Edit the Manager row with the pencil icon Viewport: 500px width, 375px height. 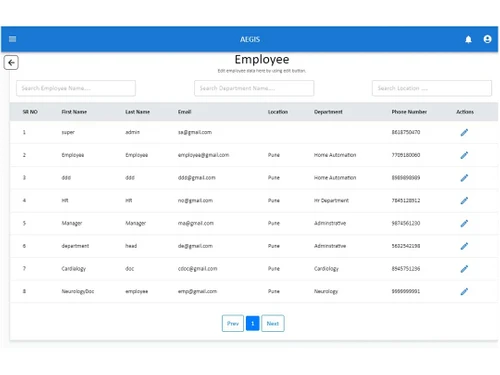click(464, 223)
